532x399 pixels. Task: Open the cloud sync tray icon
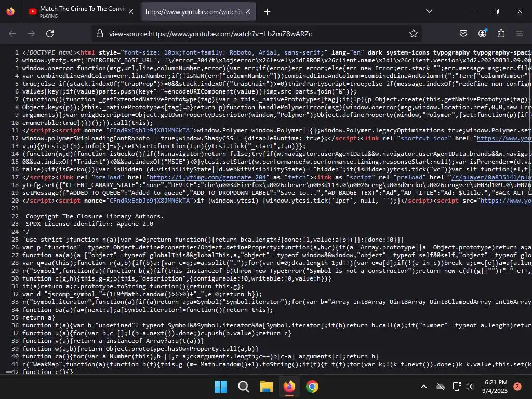441,387
